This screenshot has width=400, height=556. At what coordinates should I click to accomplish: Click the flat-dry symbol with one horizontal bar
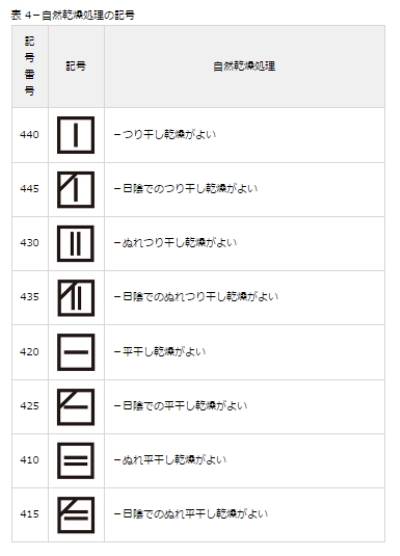click(x=76, y=352)
